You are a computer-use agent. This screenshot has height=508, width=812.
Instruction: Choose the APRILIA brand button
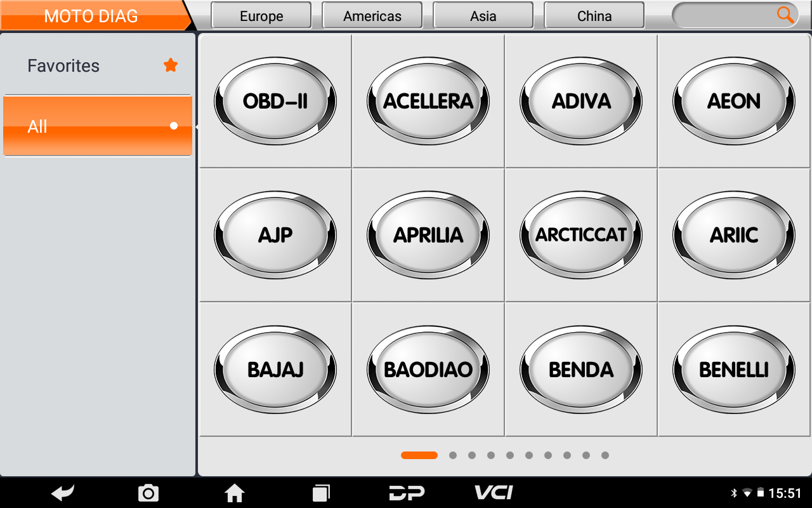[428, 235]
